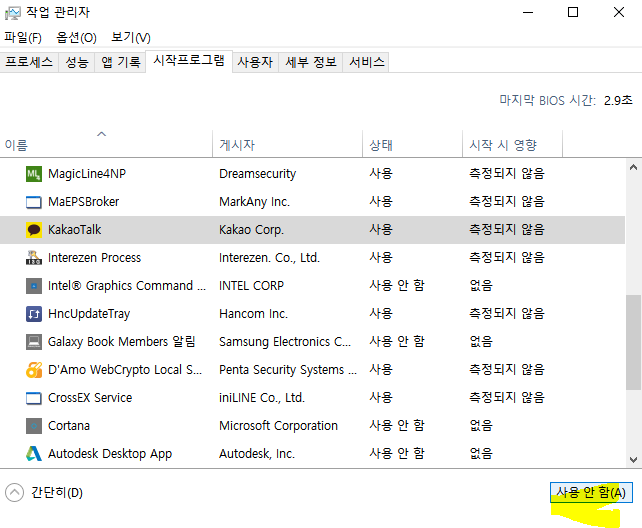The width and height of the screenshot is (642, 528).
Task: Select the HncUpdateTray row name
Action: (x=89, y=314)
